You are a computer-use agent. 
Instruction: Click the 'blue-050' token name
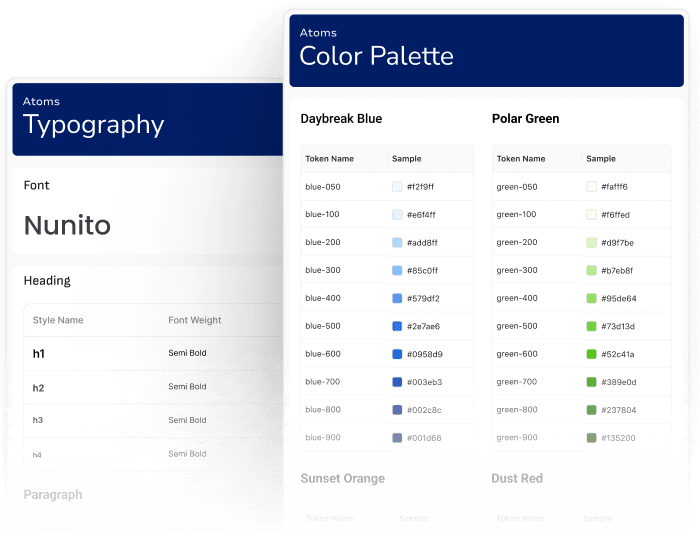click(x=323, y=187)
